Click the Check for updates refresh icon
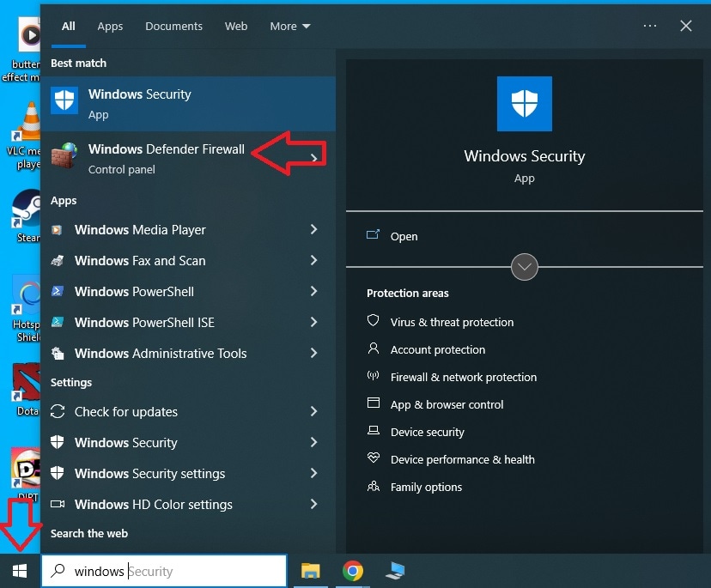 pyautogui.click(x=58, y=412)
